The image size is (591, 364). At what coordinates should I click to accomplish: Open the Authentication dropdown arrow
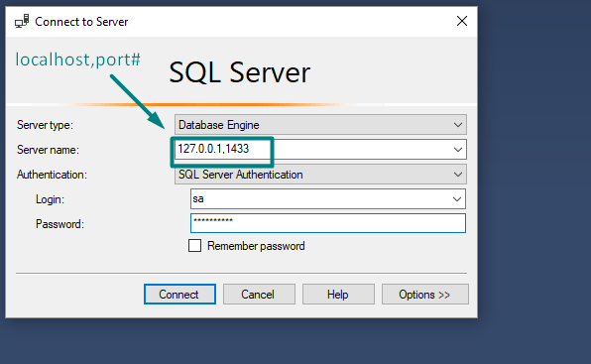pyautogui.click(x=458, y=175)
